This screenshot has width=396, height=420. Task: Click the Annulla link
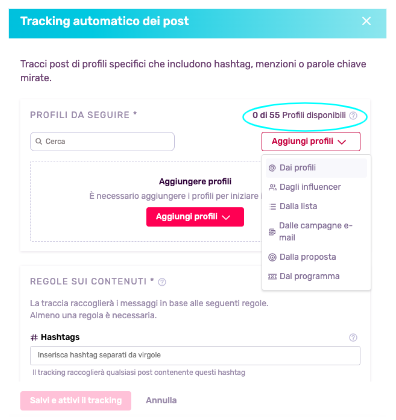coord(161,400)
